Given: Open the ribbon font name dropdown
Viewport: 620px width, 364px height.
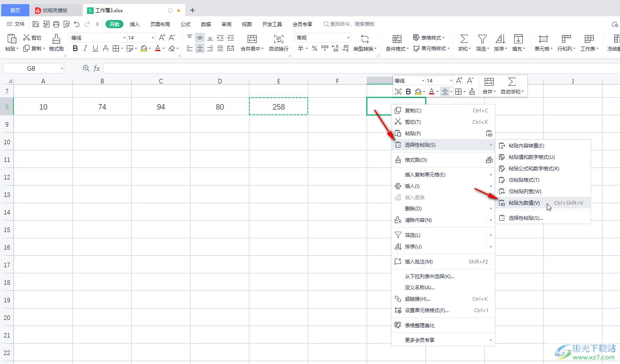Looking at the screenshot, I should click(x=125, y=38).
